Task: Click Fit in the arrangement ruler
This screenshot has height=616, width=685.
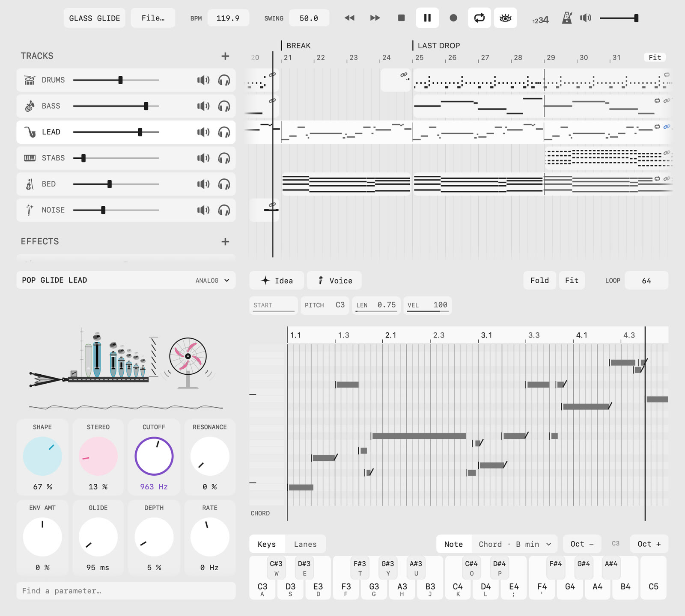Action: [655, 57]
